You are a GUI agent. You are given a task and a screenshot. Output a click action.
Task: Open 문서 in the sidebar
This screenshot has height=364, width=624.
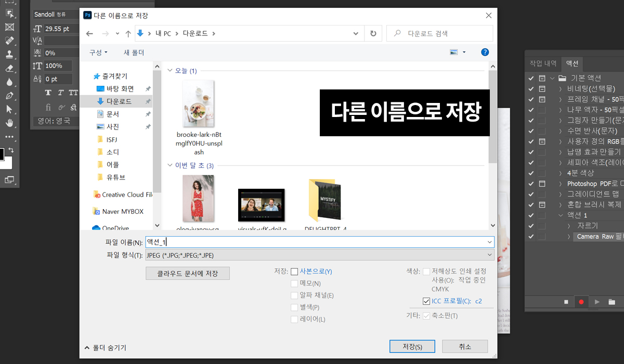[x=113, y=114]
